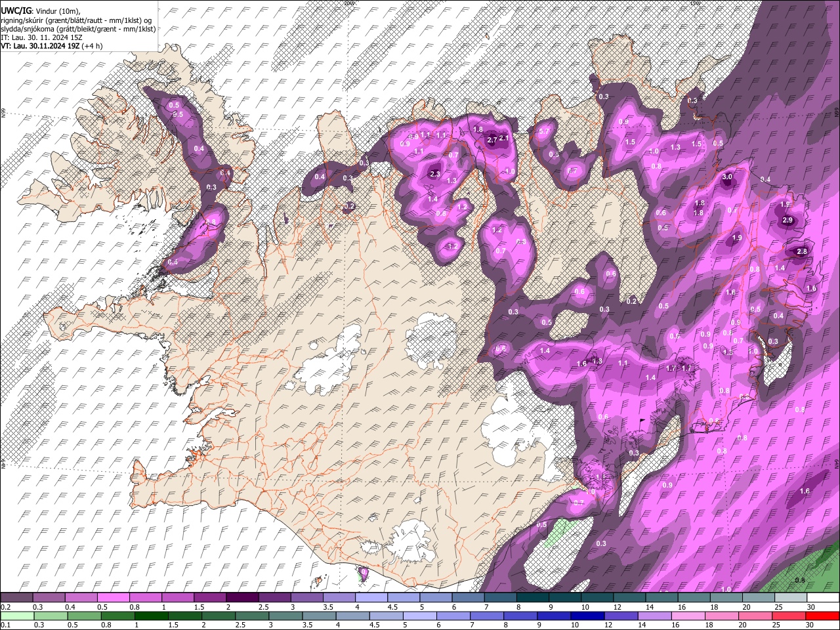Select the "rigning/skúrir" legend description line
The width and height of the screenshot is (840, 630).
(76, 20)
